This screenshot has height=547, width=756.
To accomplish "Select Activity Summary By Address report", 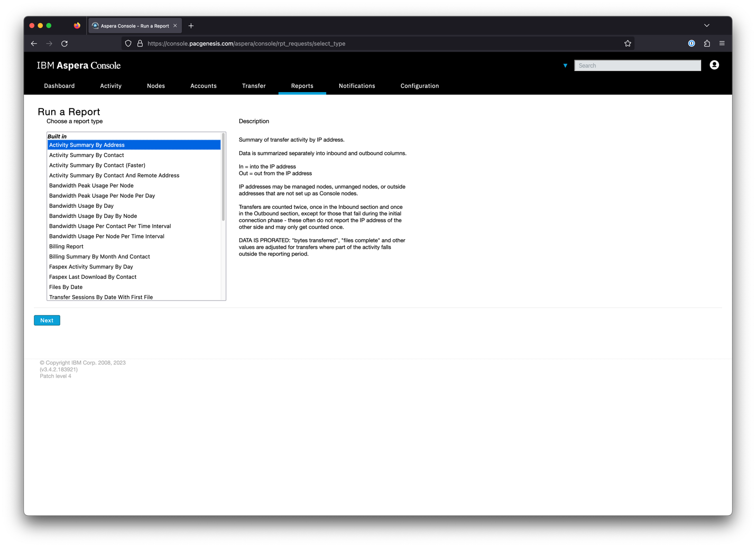I will 134,145.
